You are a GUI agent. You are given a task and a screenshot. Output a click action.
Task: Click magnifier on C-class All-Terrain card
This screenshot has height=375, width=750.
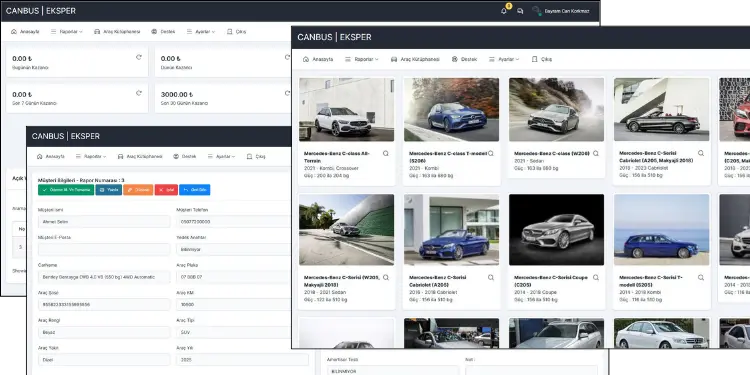pos(386,154)
